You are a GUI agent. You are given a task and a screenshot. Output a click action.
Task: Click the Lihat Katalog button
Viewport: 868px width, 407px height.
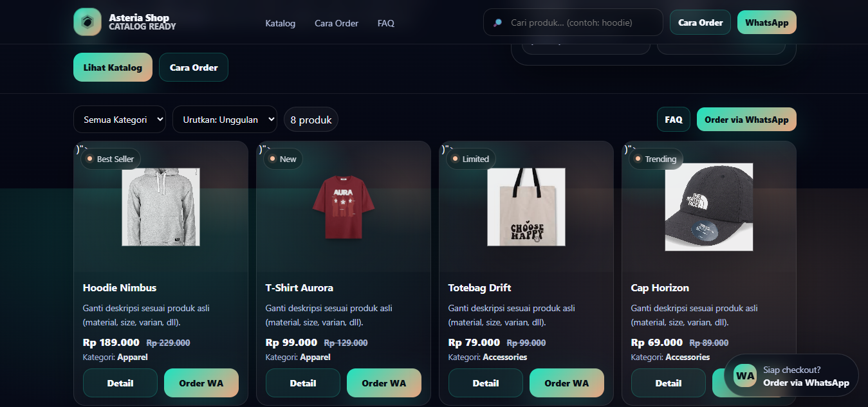point(113,67)
